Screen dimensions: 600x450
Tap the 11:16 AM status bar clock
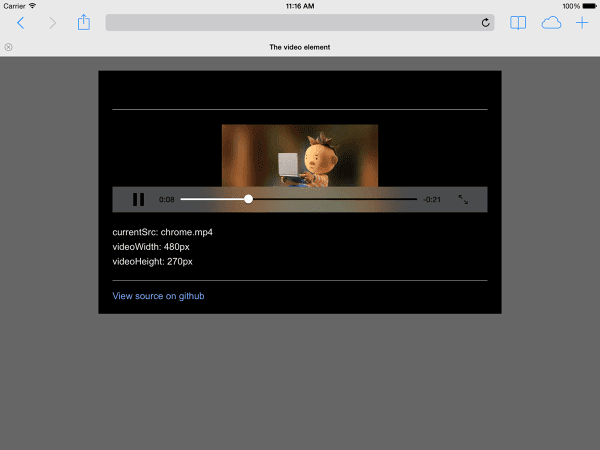(x=300, y=6)
